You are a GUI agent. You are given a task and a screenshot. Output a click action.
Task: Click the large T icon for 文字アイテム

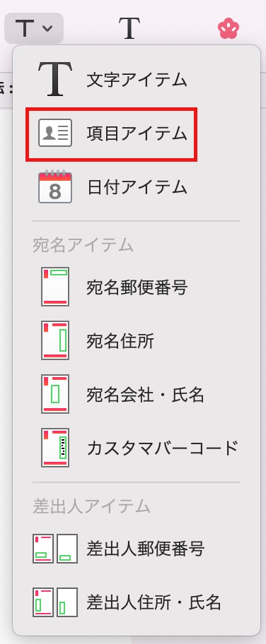point(55,79)
